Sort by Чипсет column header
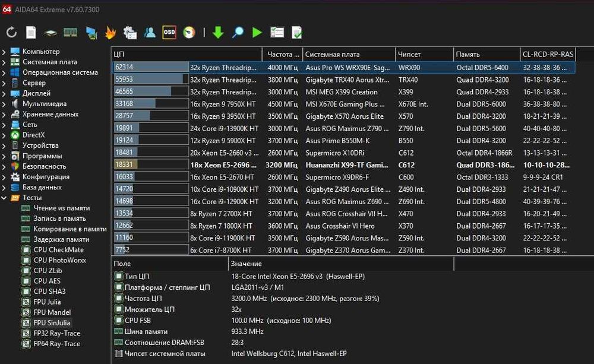The image size is (594, 364). point(425,54)
